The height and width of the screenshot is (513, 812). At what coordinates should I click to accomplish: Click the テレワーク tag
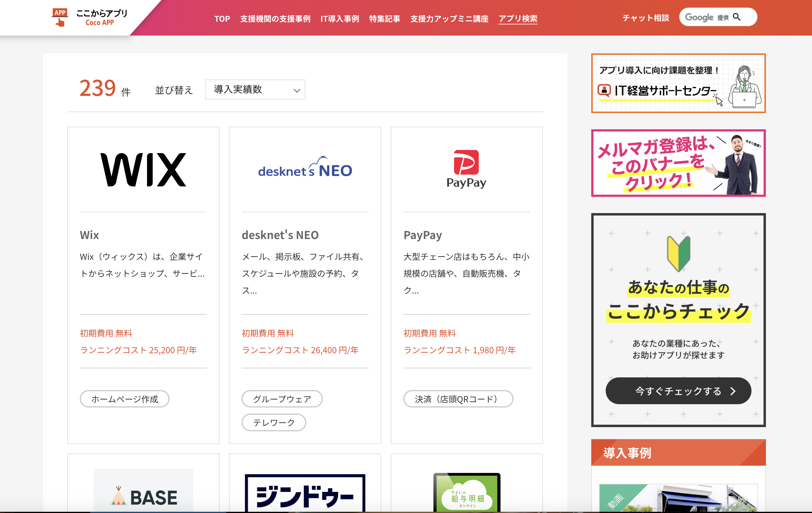pos(274,423)
